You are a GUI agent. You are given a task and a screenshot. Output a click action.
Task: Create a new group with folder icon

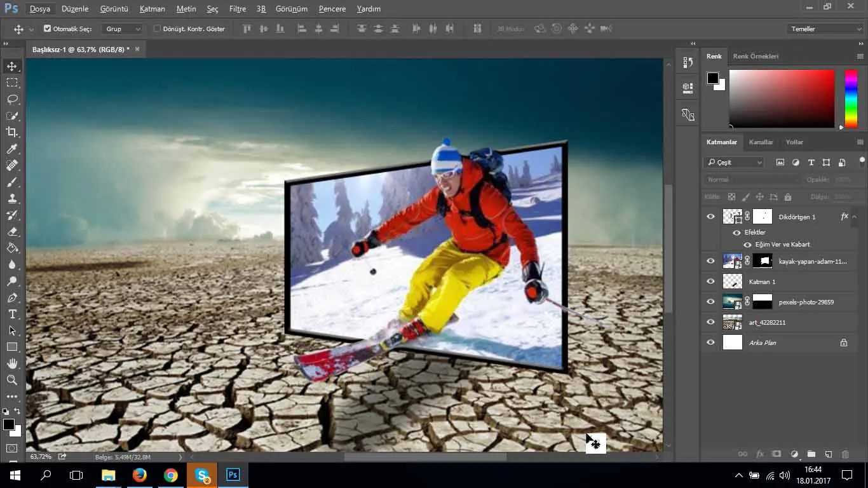coord(811,454)
